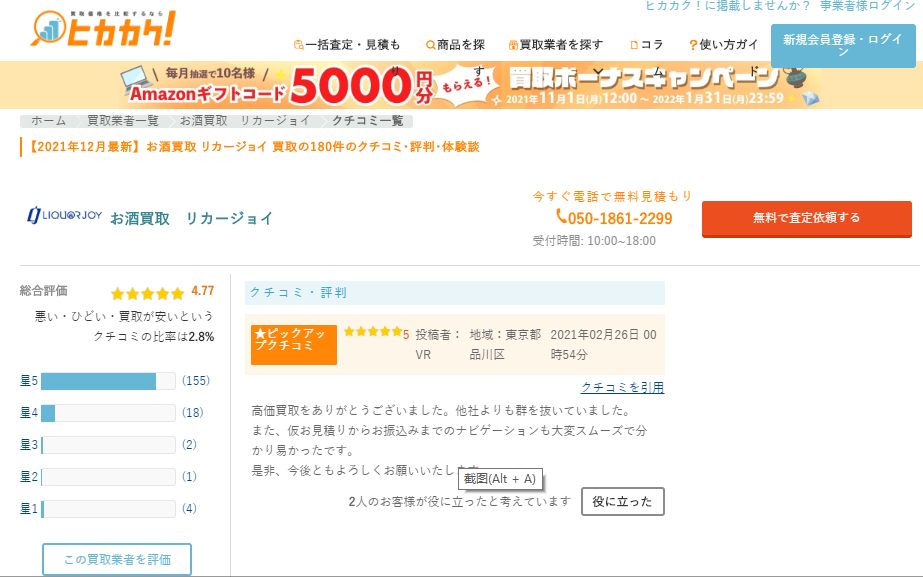Viewport: 923px width, 577px height.
Task: Click the クチコミ一覧 breadcrumb item
Action: tap(367, 121)
